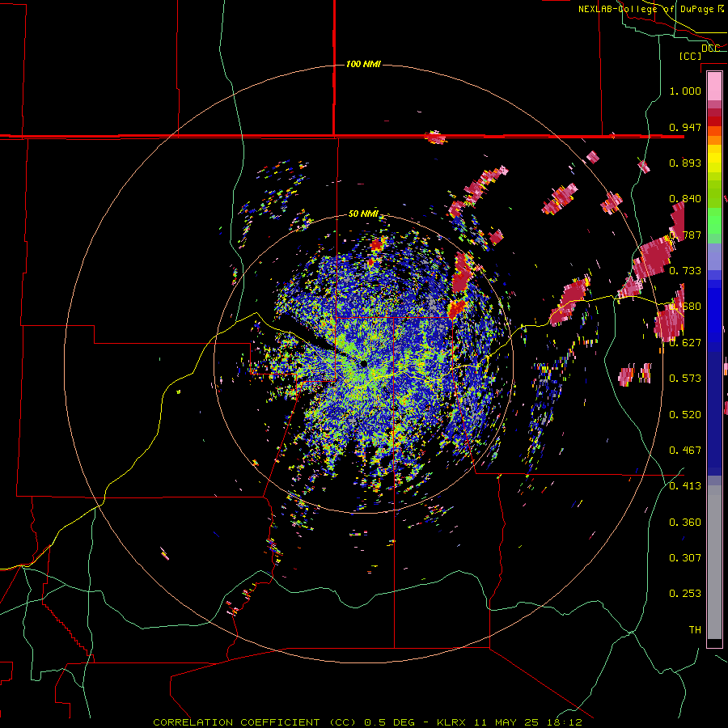Pick the yellow color bar segment
This screenshot has width=728, height=728.
pyautogui.click(x=714, y=159)
